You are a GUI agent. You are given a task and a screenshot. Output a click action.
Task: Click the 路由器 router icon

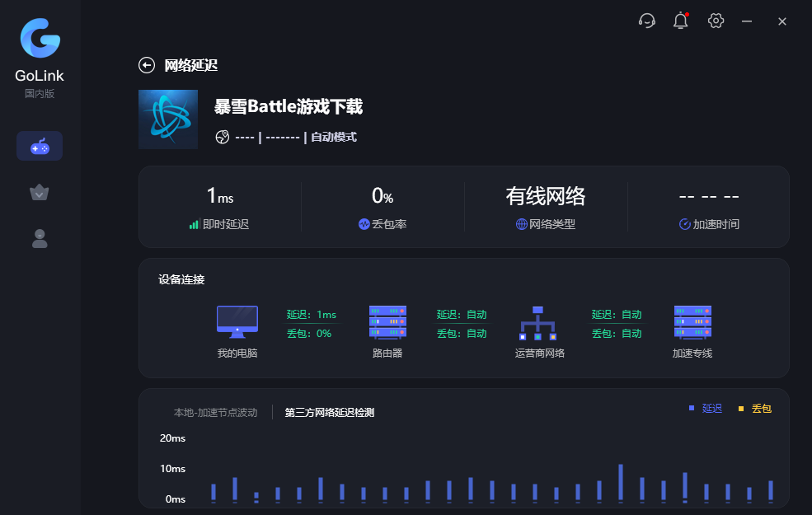click(387, 322)
